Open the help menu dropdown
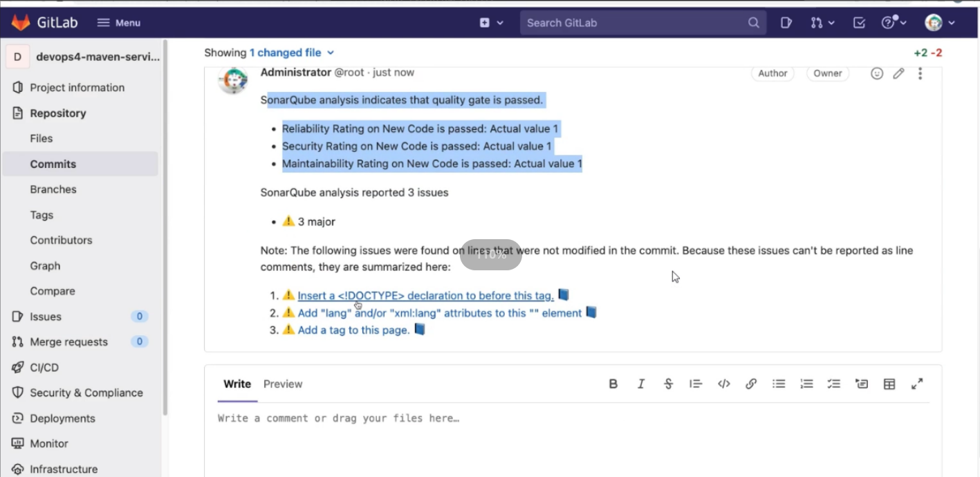 (x=894, y=23)
